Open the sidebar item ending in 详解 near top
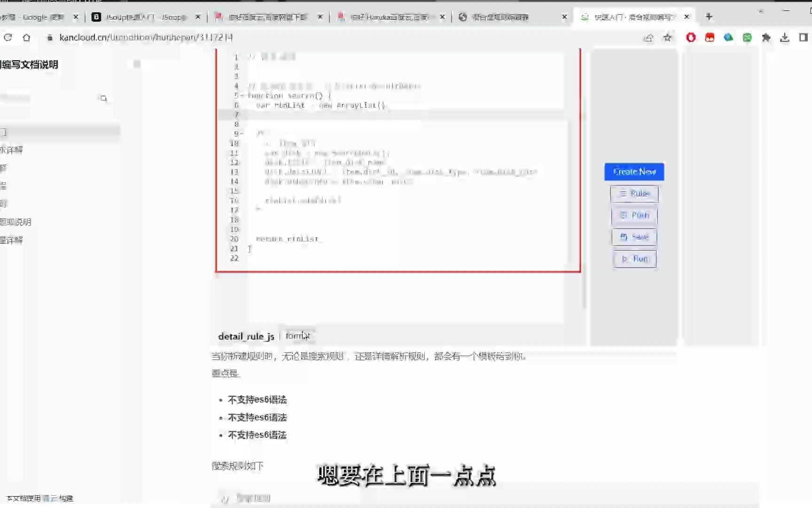Image resolution: width=812 pixels, height=508 pixels. click(x=11, y=150)
